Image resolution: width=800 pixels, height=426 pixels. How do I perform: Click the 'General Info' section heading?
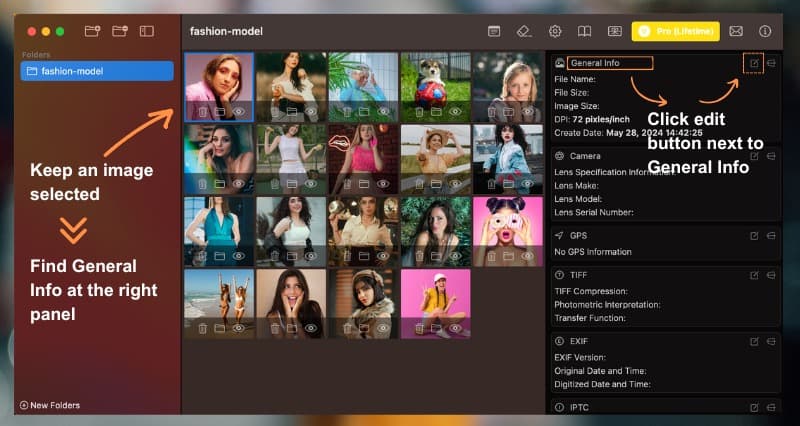pyautogui.click(x=595, y=63)
